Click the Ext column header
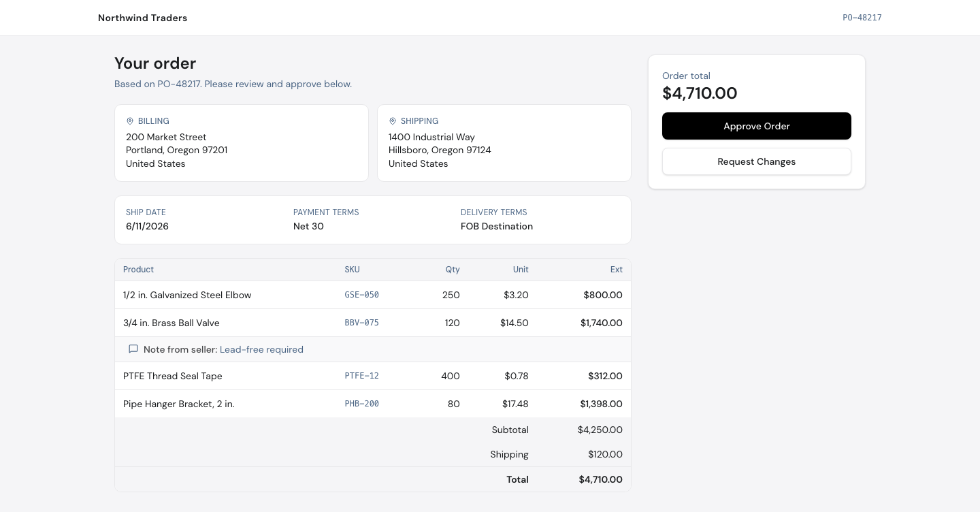The width and height of the screenshot is (980, 512). click(x=617, y=270)
